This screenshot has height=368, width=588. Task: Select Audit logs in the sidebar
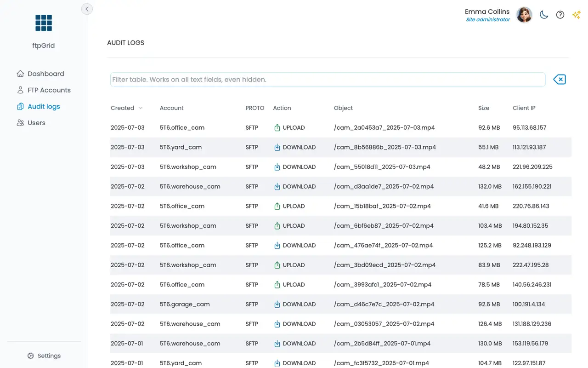tap(39, 107)
